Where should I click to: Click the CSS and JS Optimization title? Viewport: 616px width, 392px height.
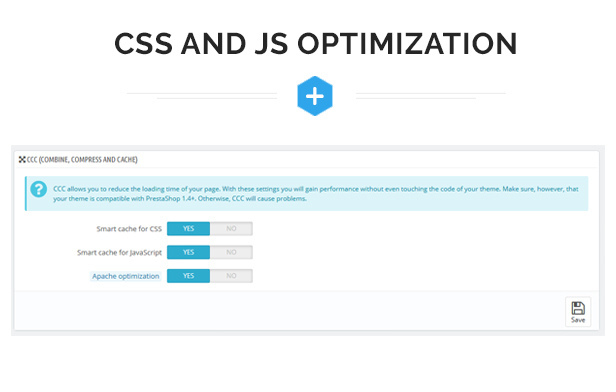click(x=315, y=44)
